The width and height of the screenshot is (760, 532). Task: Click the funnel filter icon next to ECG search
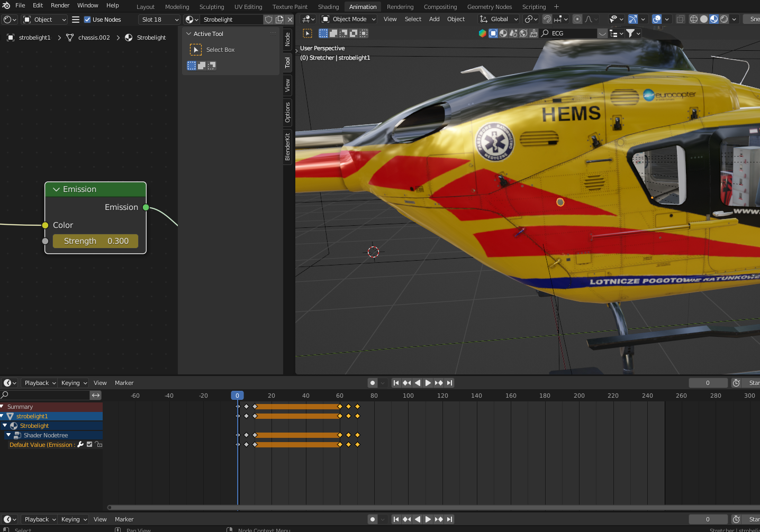[633, 33]
